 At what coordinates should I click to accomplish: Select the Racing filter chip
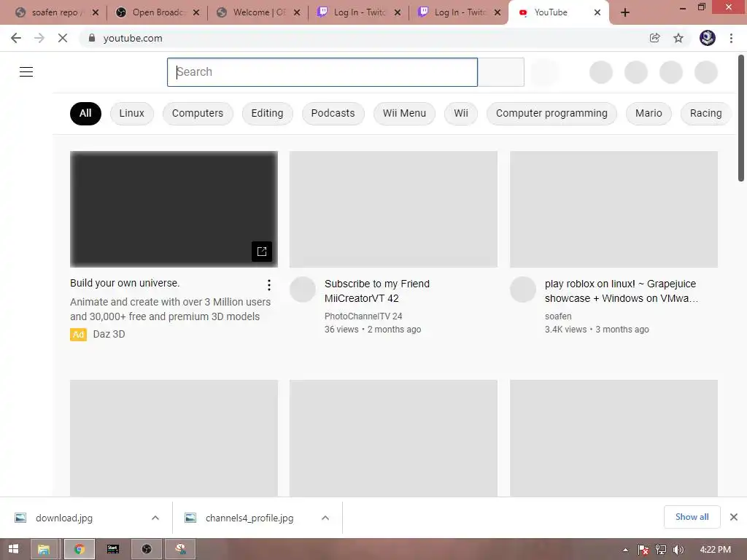[x=705, y=113]
